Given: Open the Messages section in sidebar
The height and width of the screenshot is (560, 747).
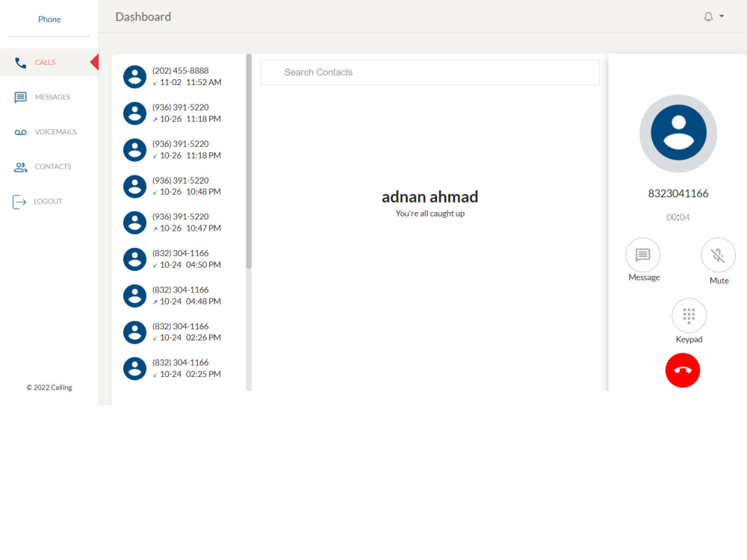Looking at the screenshot, I should click(x=49, y=97).
